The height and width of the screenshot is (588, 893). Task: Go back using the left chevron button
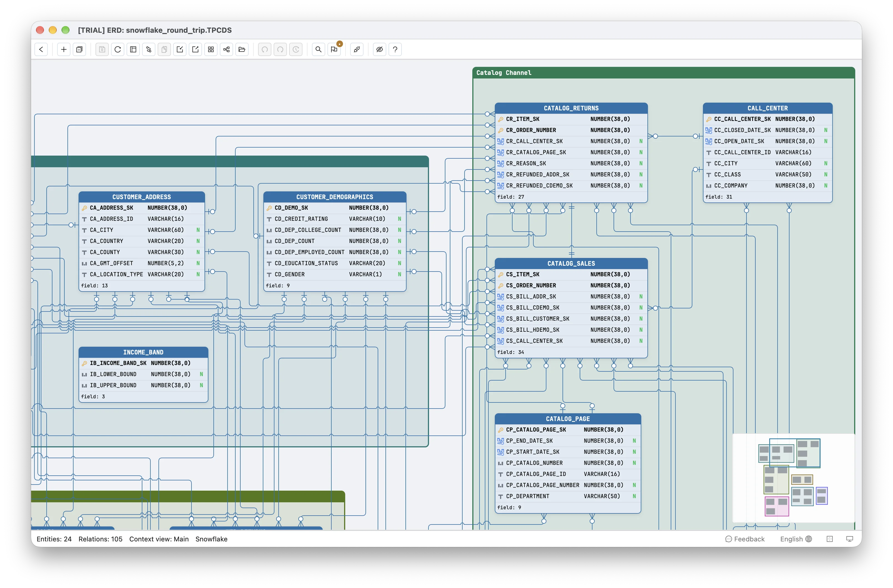tap(41, 49)
